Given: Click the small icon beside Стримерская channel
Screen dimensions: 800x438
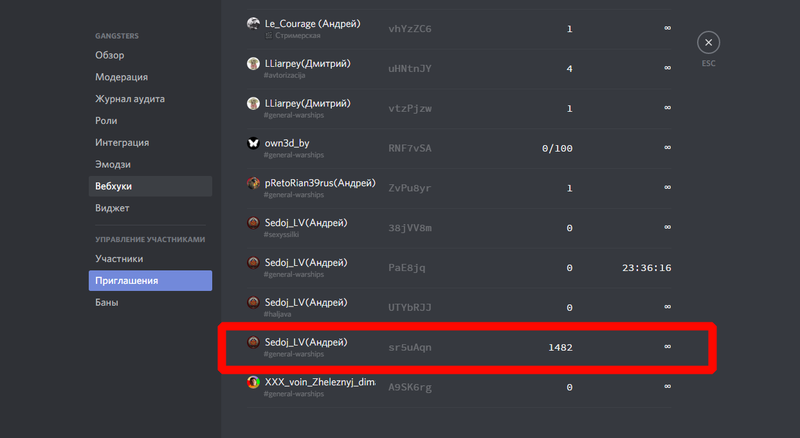Looking at the screenshot, I should (268, 35).
